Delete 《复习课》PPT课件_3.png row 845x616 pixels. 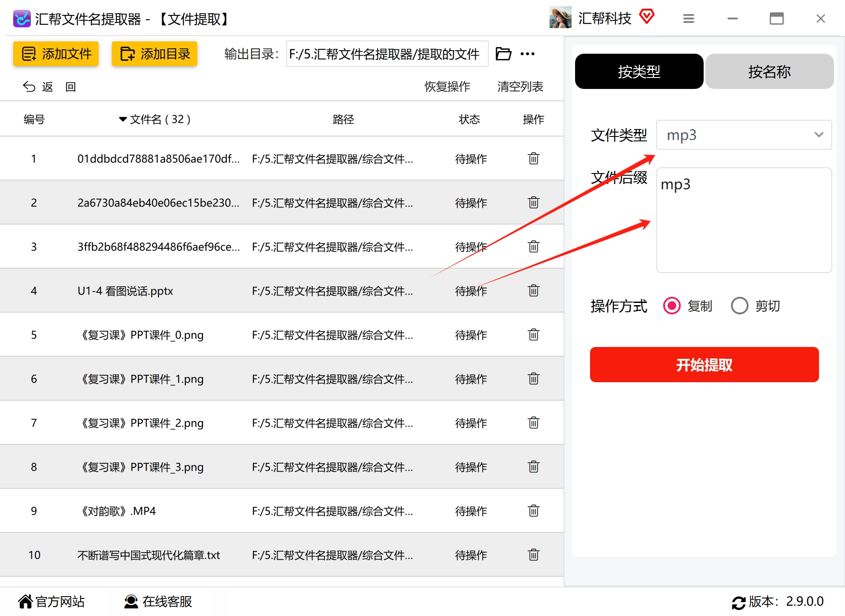[x=533, y=467]
